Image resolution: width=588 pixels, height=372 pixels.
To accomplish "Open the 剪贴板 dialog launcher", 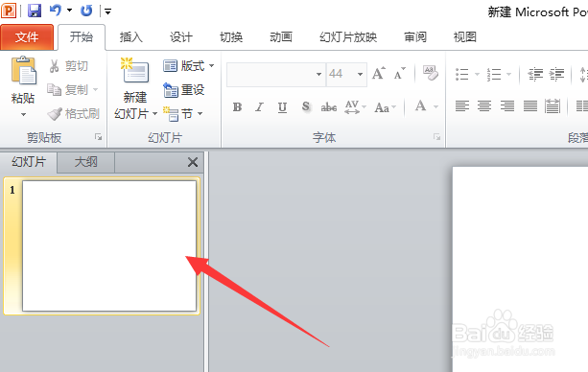I will [98, 137].
